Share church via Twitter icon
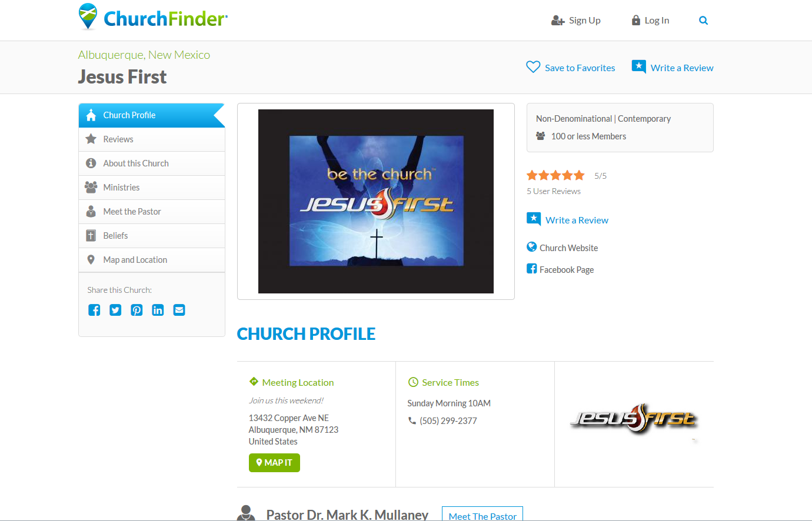Viewport: 812px width, 521px height. tap(115, 310)
